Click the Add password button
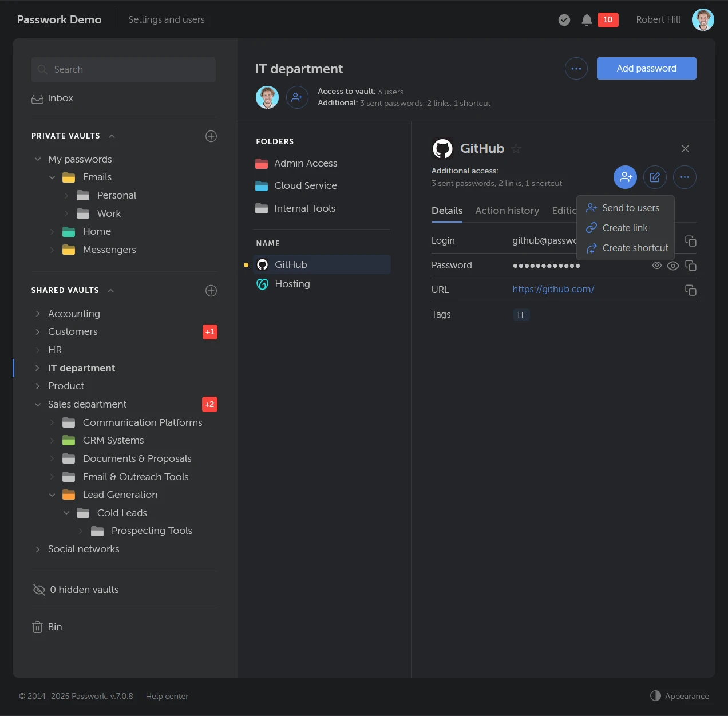 tap(646, 68)
